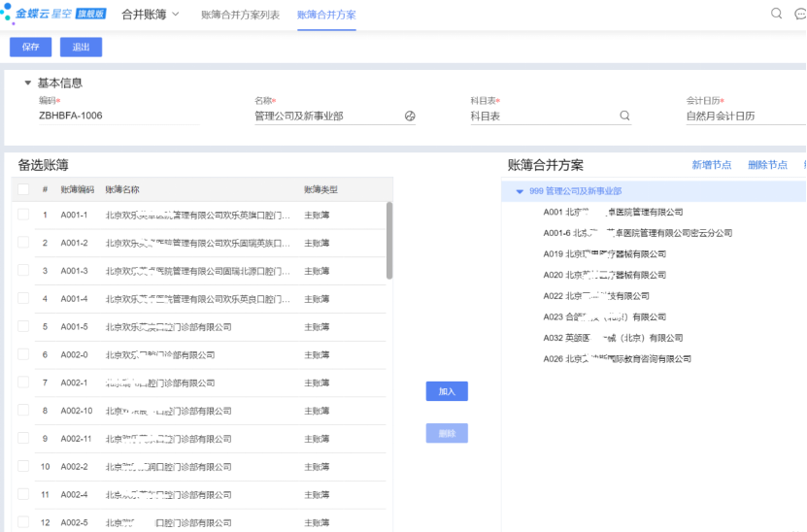Select tree item A032 in merge scheme
Screen dimensions: 807x532
613,338
